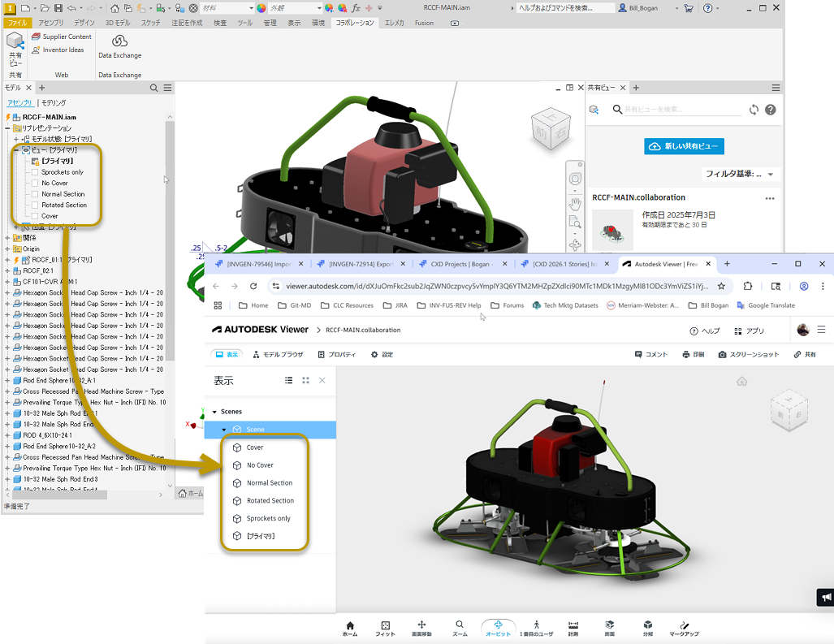Screen dimensions: 834x644
Task: Choose the Measure tool in Viewer toolbar
Action: (573, 628)
